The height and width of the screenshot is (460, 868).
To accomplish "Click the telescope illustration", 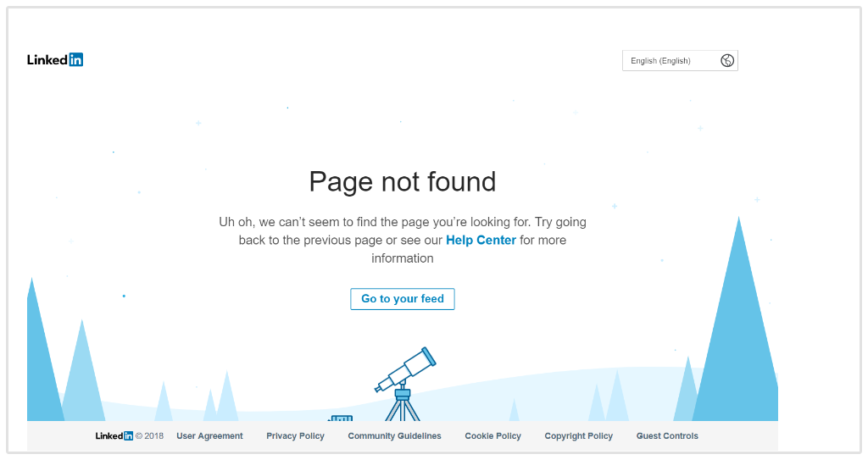I will [x=405, y=384].
